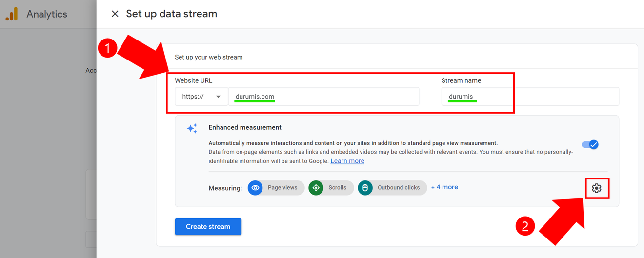Click the Analytics title text

(47, 14)
